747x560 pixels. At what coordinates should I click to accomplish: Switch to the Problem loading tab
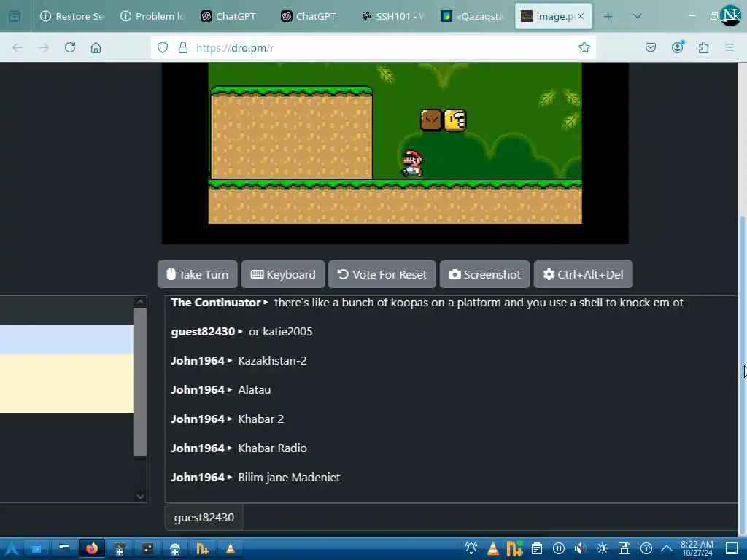(x=152, y=16)
